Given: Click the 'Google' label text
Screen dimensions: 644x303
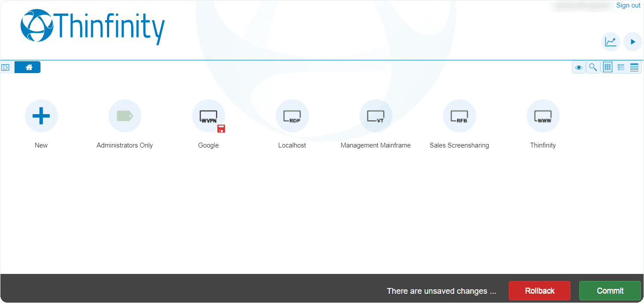Looking at the screenshot, I should pyautogui.click(x=209, y=145).
